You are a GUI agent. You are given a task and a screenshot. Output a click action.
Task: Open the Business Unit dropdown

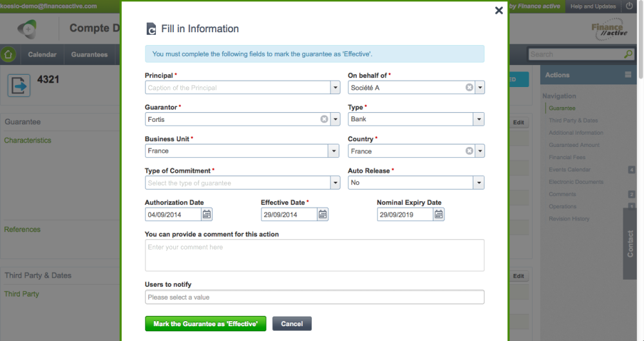pos(334,151)
